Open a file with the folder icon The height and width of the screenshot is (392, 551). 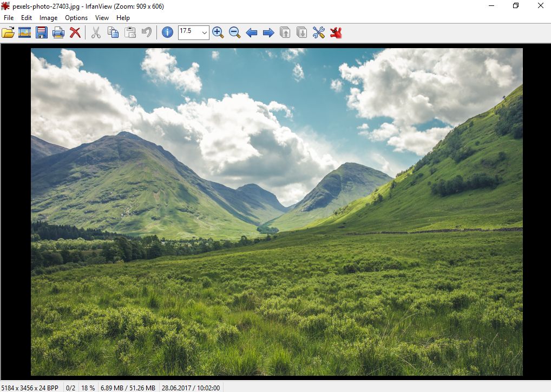8,32
